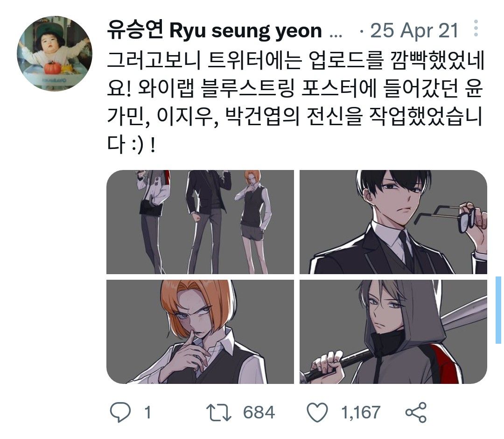504x439 pixels.
Task: Click the Korean tweet text body
Action: coord(295,102)
